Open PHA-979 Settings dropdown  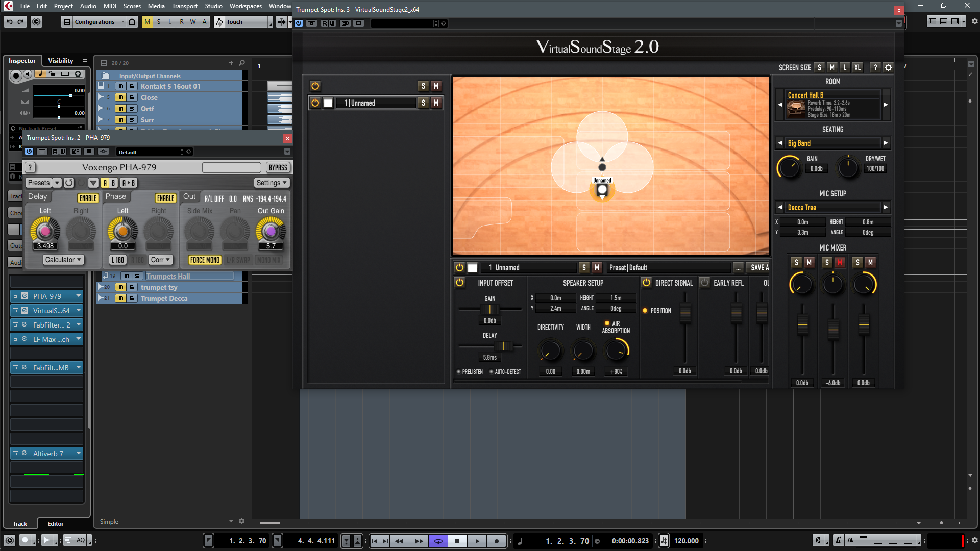click(272, 183)
